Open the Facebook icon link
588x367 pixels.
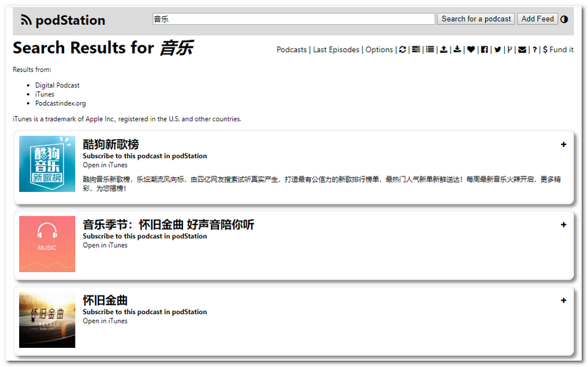pyautogui.click(x=484, y=50)
